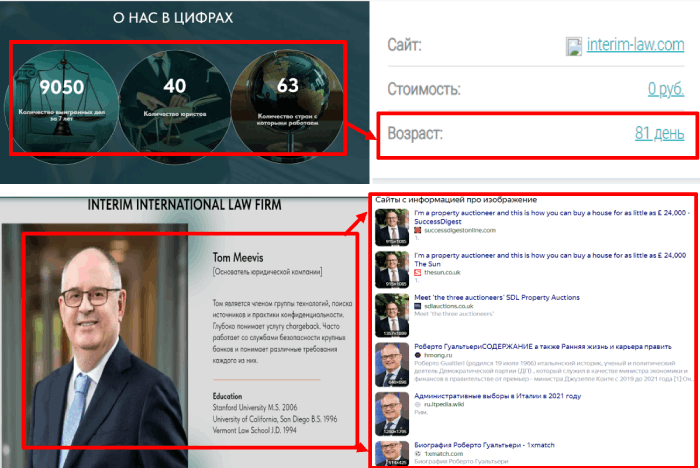Click the successdigestonline.com favicon icon
This screenshot has width=700, height=468.
[x=418, y=230]
